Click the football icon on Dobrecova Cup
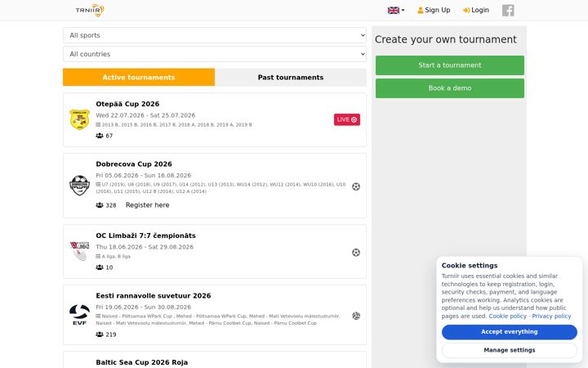 click(x=356, y=186)
